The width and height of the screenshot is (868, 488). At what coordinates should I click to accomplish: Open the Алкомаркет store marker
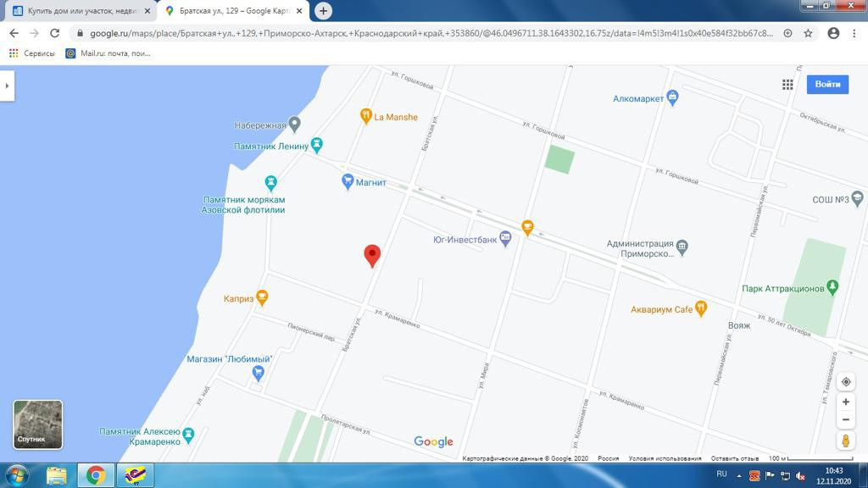(x=672, y=98)
